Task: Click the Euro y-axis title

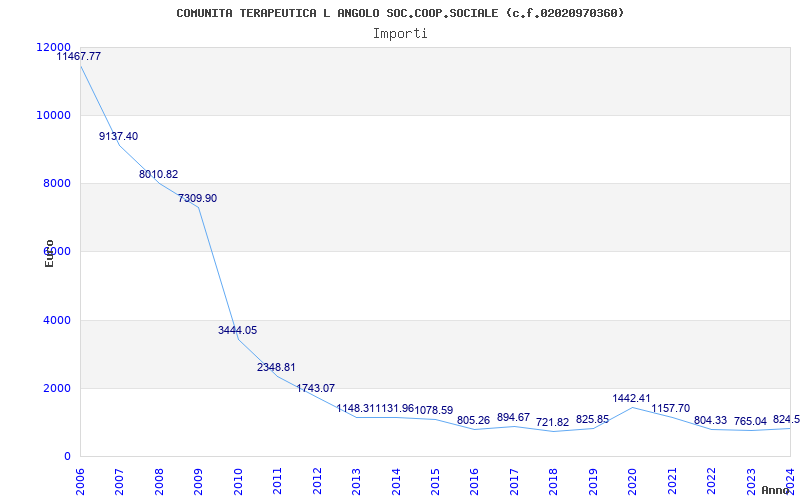Action: (x=49, y=253)
